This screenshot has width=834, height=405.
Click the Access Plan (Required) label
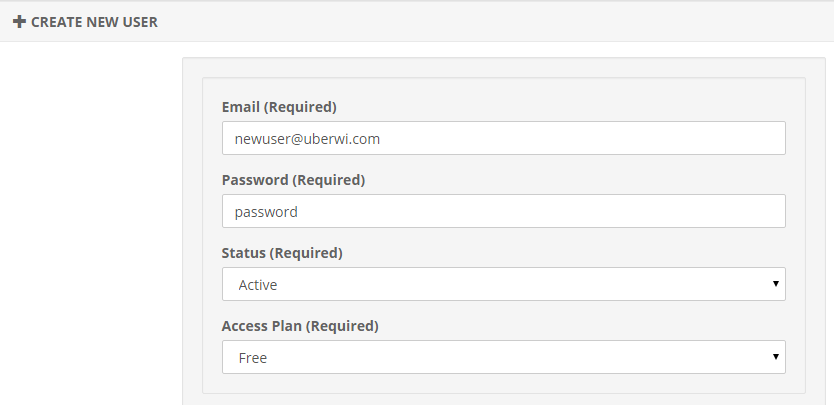(x=300, y=326)
